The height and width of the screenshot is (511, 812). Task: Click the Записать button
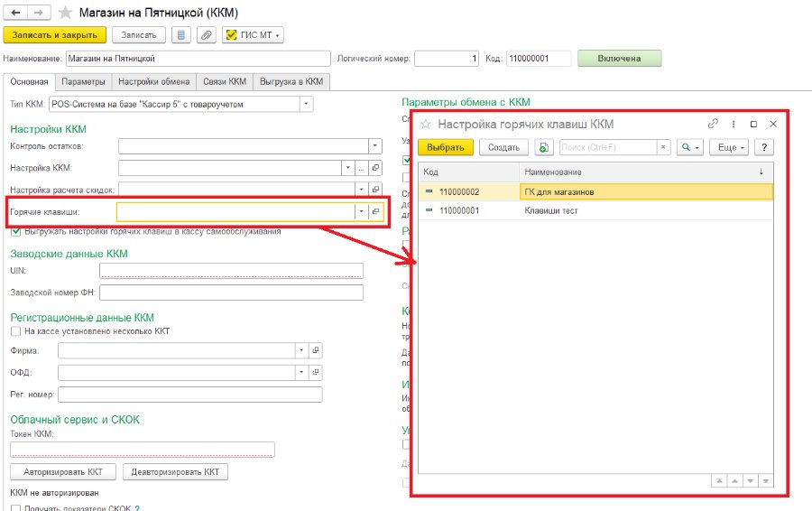click(139, 35)
